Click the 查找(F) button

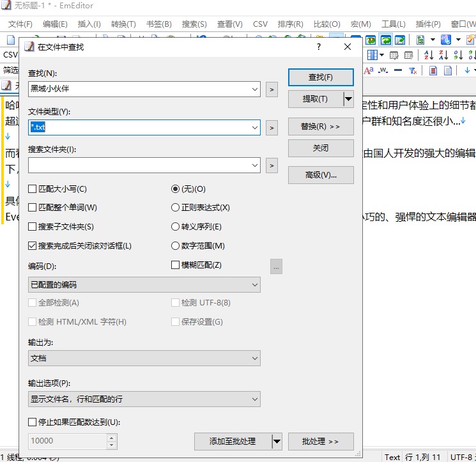(x=321, y=77)
